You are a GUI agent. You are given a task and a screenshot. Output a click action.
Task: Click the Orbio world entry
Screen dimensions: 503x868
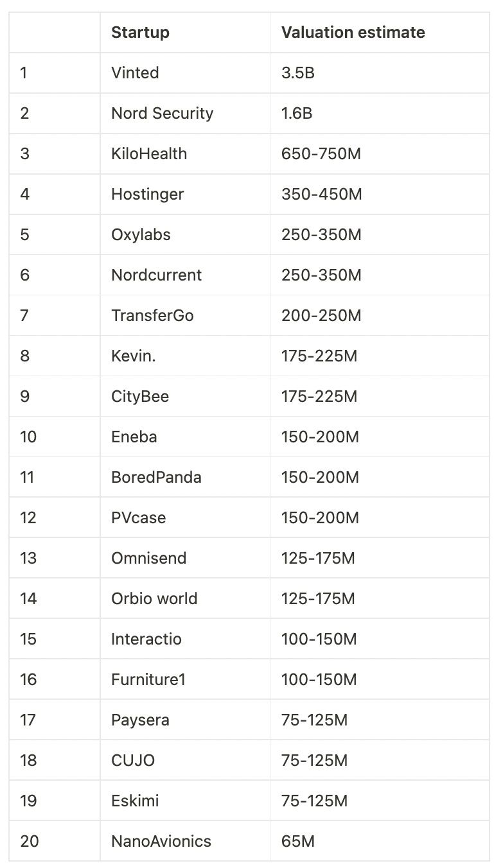pos(154,598)
